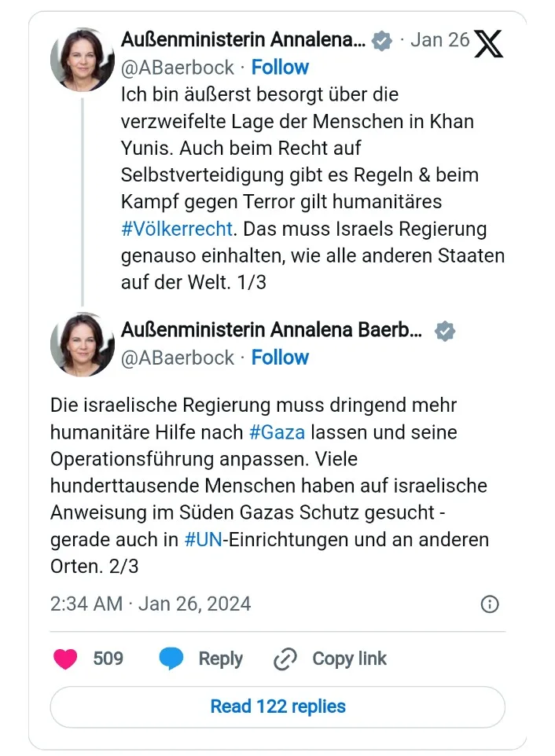
Task: Click the reply speech bubble icon
Action: coord(171,659)
